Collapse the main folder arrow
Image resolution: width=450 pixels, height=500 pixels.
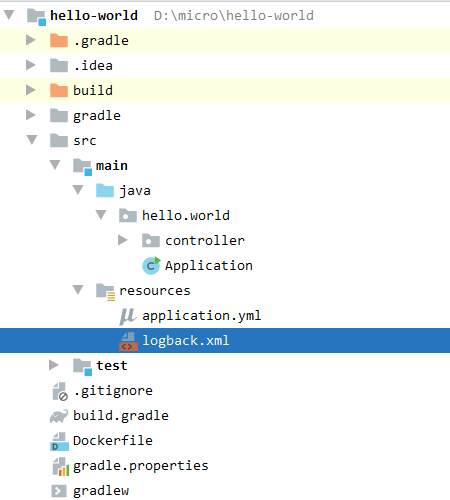(x=55, y=165)
